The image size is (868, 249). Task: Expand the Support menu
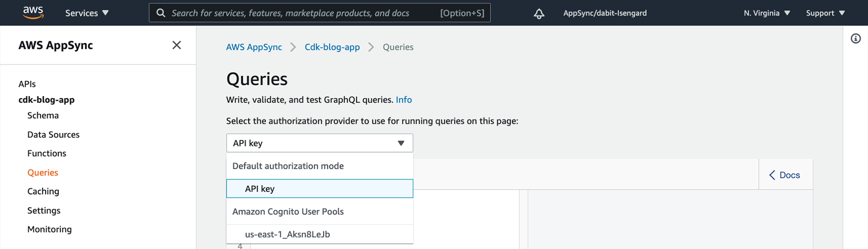[825, 13]
